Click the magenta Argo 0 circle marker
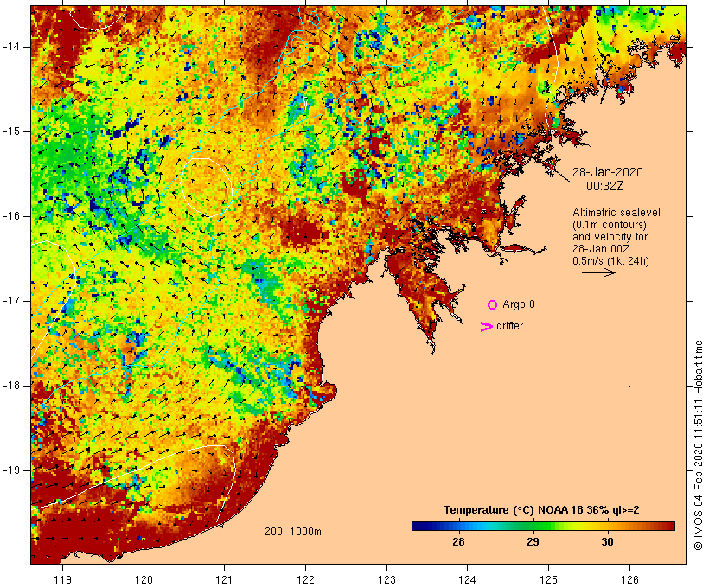The height and width of the screenshot is (588, 709). tap(492, 305)
